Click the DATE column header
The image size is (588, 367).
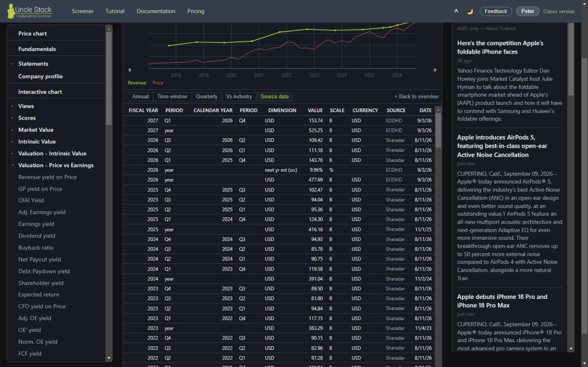(x=425, y=110)
